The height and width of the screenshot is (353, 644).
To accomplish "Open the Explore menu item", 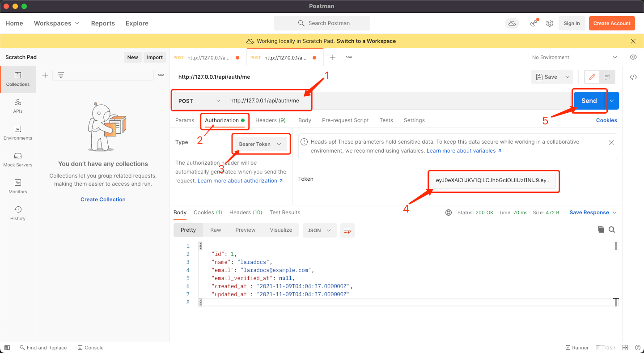I will tap(137, 23).
